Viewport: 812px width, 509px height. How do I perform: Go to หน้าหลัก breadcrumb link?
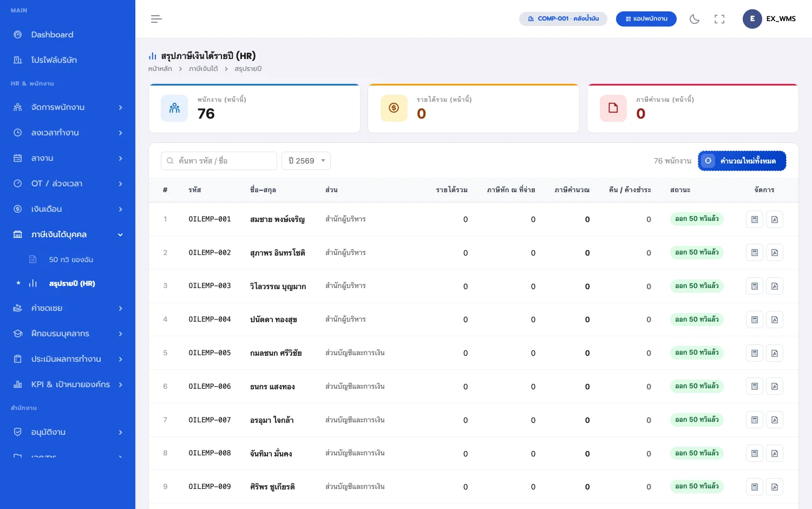[160, 69]
